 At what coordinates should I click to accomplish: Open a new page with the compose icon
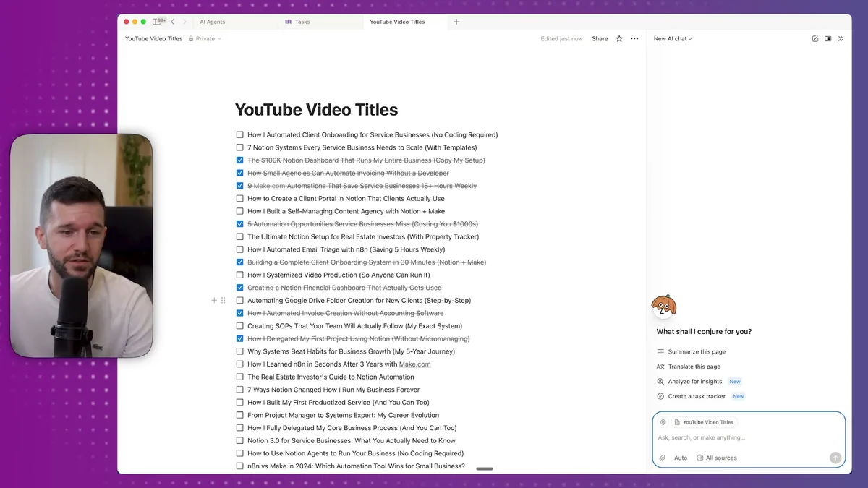(x=814, y=38)
